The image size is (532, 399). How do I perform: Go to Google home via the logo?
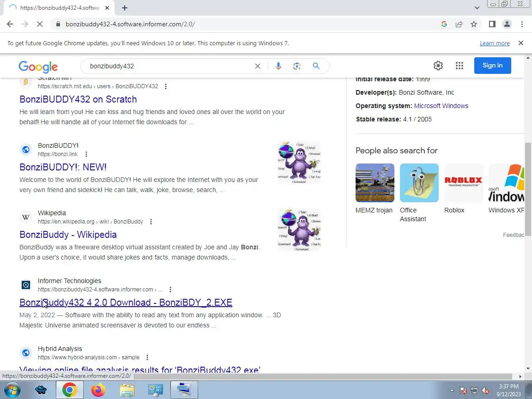pyautogui.click(x=38, y=66)
